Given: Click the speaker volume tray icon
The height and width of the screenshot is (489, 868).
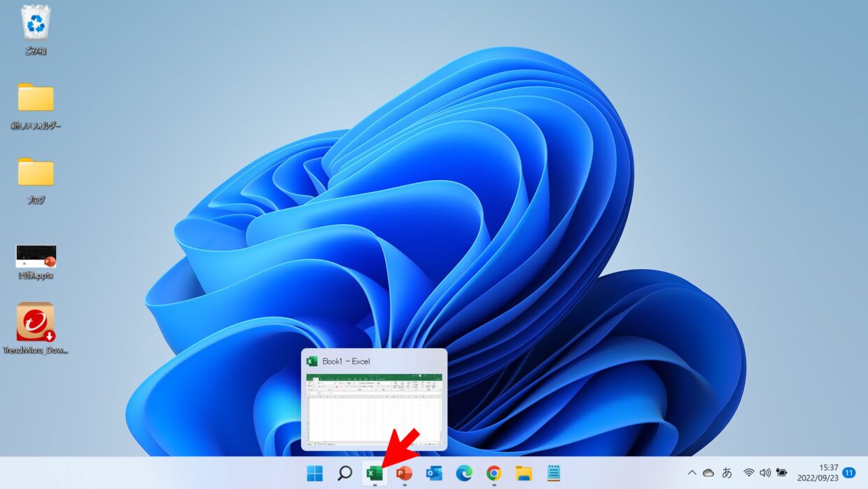Looking at the screenshot, I should point(765,473).
